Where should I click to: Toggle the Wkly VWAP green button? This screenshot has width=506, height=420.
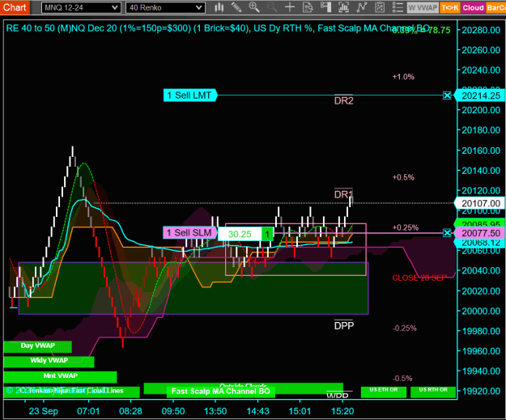coord(49,361)
